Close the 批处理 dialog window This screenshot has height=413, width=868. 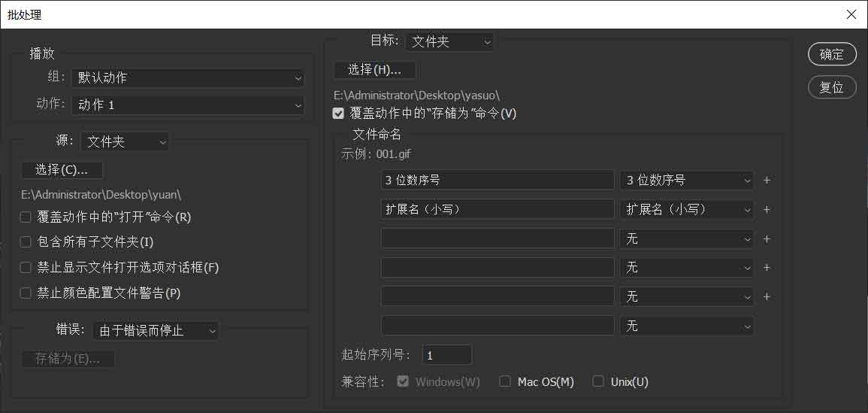coord(851,14)
